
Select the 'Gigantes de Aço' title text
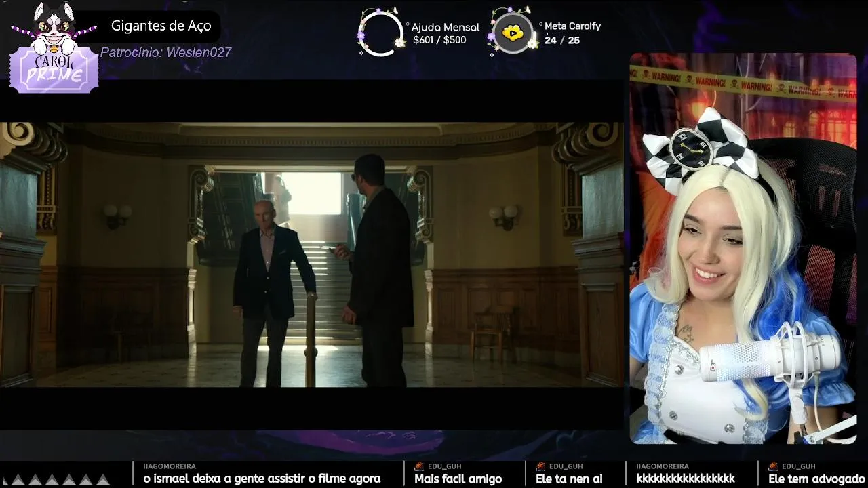click(161, 26)
